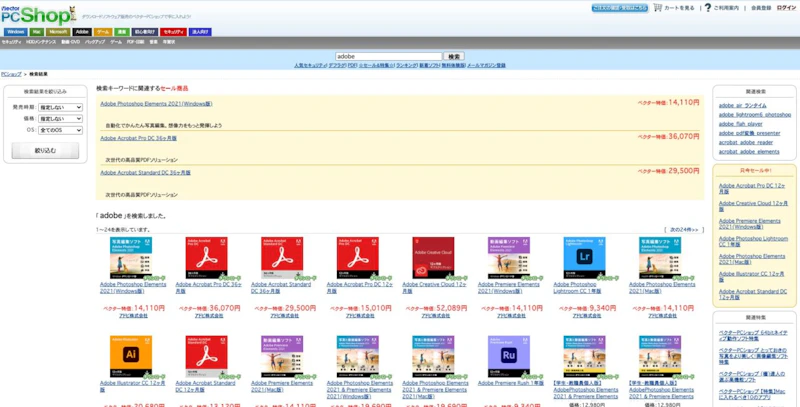Click the blue order confirmation button

[x=620, y=8]
